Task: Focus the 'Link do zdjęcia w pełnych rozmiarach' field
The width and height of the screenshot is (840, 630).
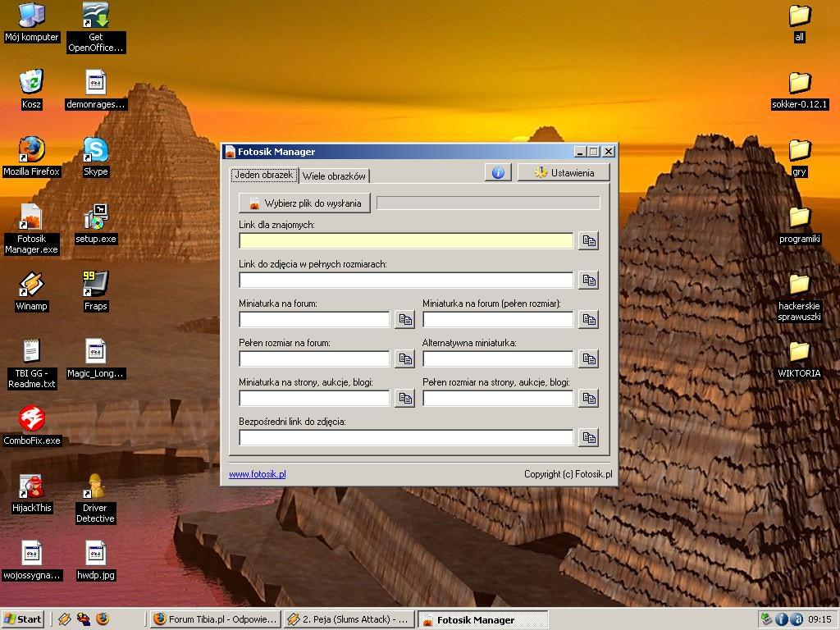Action: pyautogui.click(x=406, y=281)
